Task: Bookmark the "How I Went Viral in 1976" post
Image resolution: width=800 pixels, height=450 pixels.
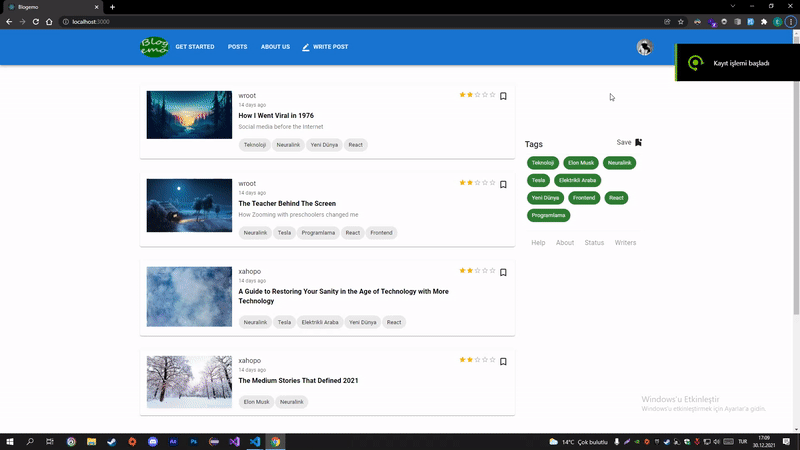Action: [503, 96]
